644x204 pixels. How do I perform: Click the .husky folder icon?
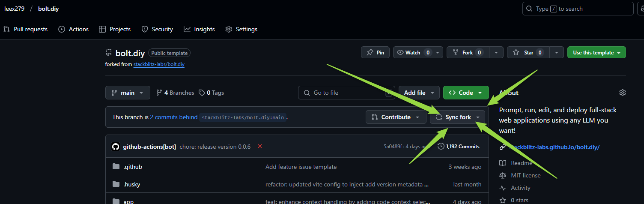[116, 184]
